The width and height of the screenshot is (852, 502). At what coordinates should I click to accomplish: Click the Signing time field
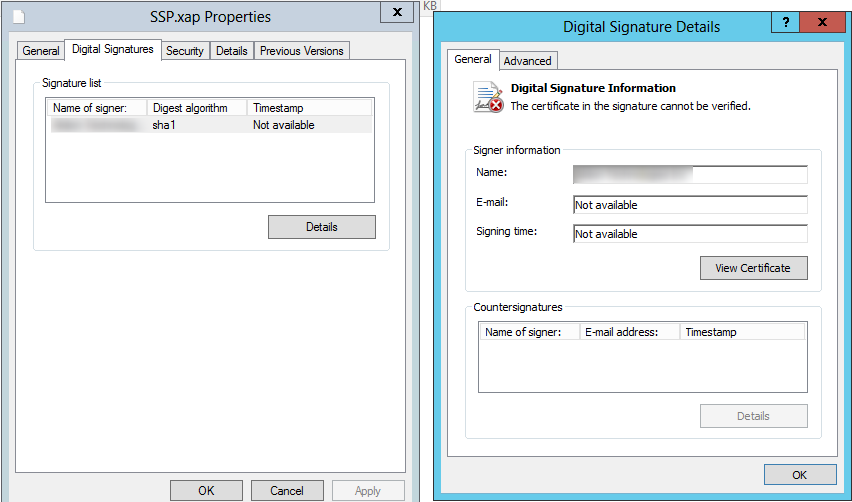tap(690, 234)
